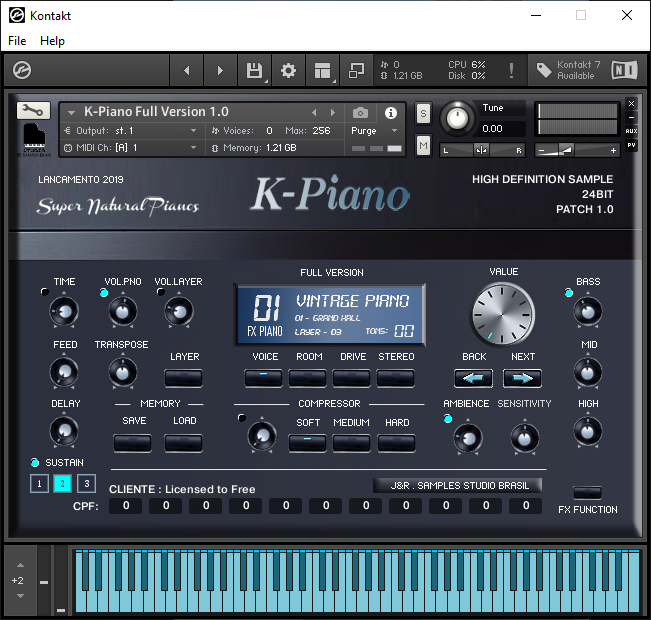Toggle the ROOM button
651x620 pixels.
(x=308, y=378)
